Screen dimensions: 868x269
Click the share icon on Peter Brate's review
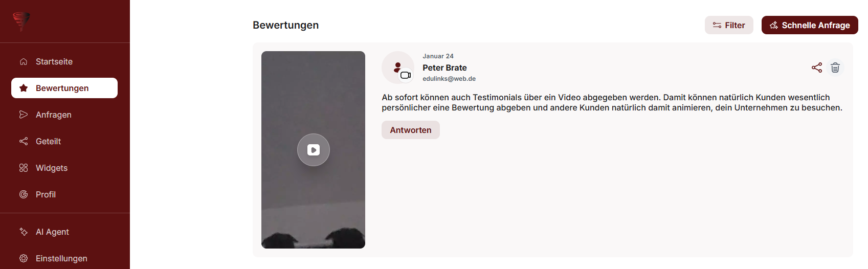click(x=817, y=68)
